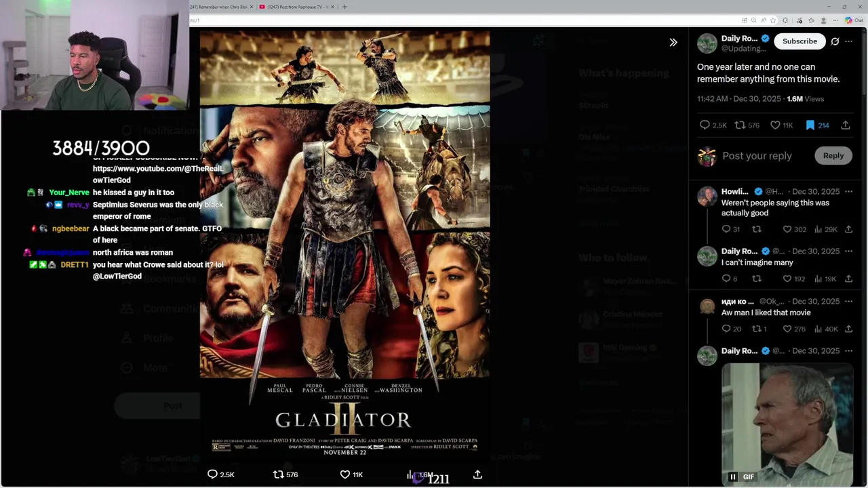Open more options on 'Aw man I liked that movie'
The image size is (868, 488).
click(x=848, y=302)
